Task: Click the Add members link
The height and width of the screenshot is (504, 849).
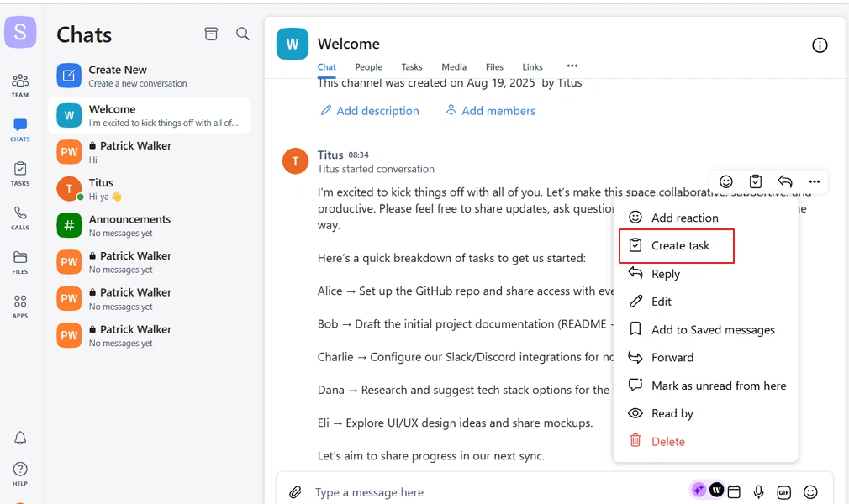Action: (x=491, y=111)
